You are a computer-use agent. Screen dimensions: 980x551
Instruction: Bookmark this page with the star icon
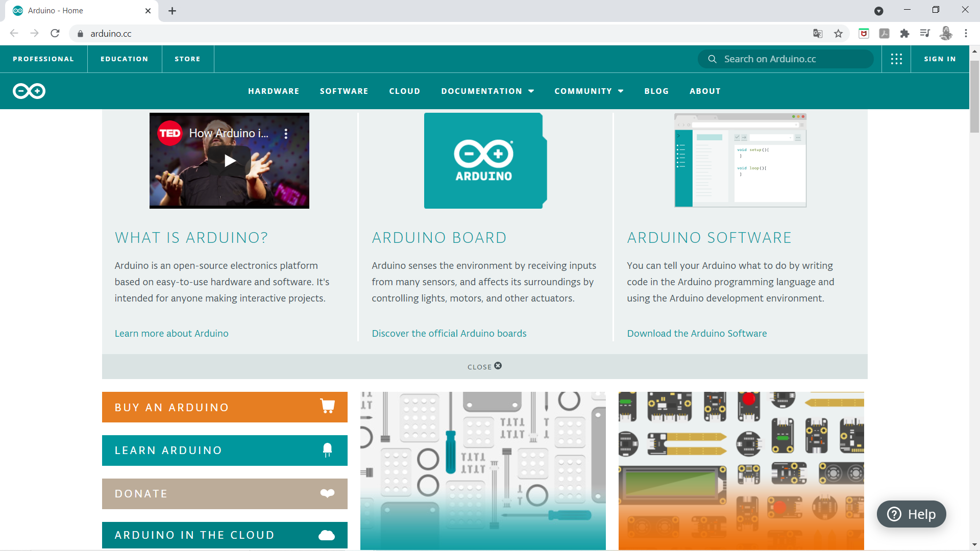tap(838, 34)
